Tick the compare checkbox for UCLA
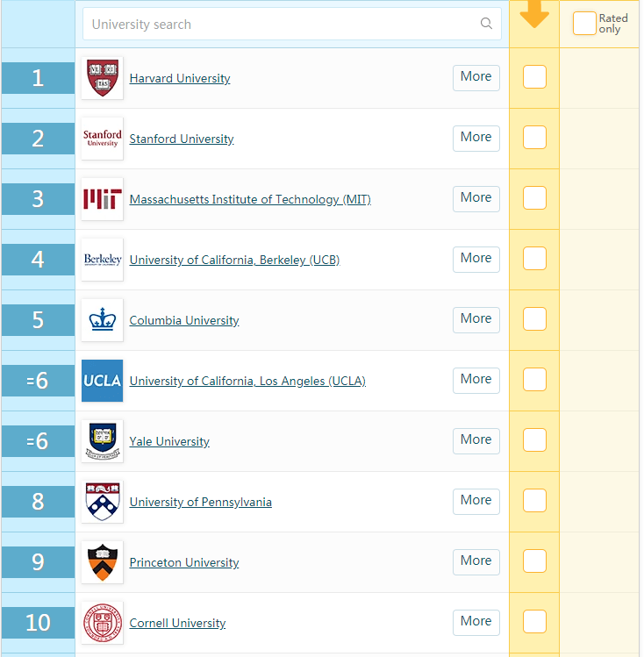The width and height of the screenshot is (644, 657). [534, 379]
